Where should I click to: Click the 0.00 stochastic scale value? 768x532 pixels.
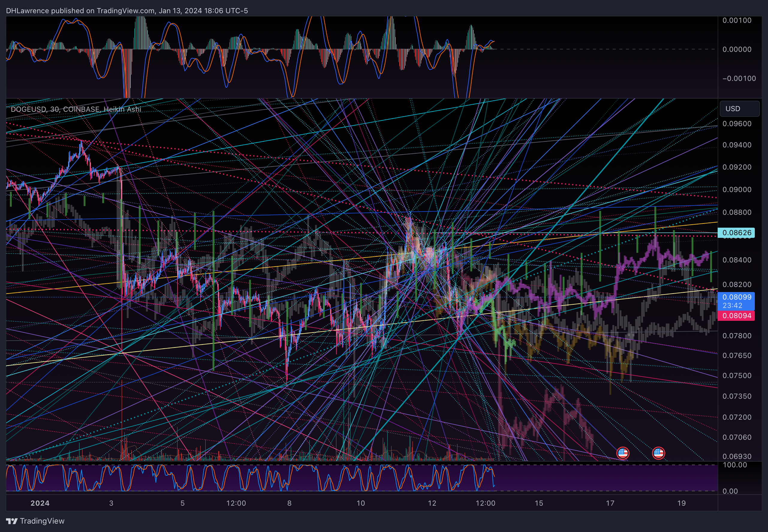tap(730, 491)
